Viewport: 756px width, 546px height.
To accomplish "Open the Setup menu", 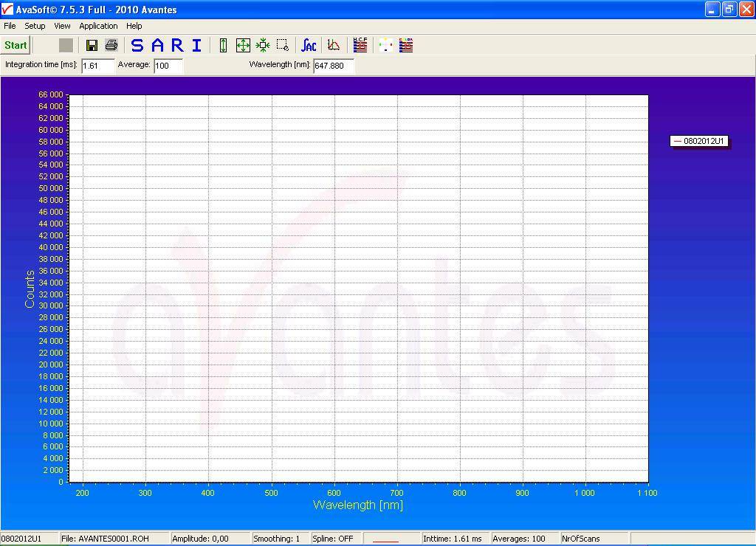I will (x=35, y=26).
